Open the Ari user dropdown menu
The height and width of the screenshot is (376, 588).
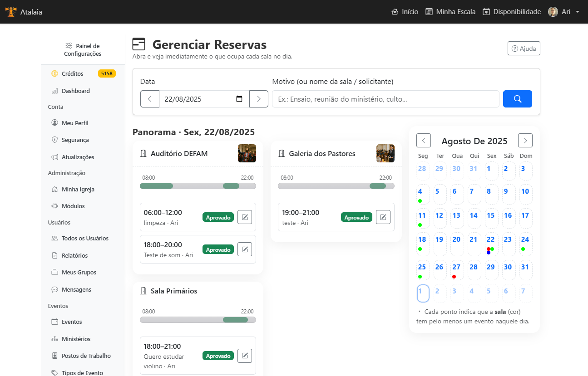(x=563, y=12)
